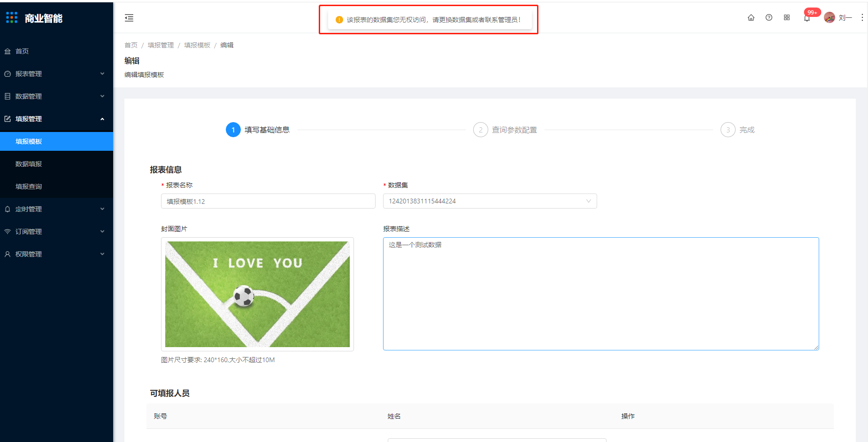Open the vertical three-dot more menu

(862, 17)
